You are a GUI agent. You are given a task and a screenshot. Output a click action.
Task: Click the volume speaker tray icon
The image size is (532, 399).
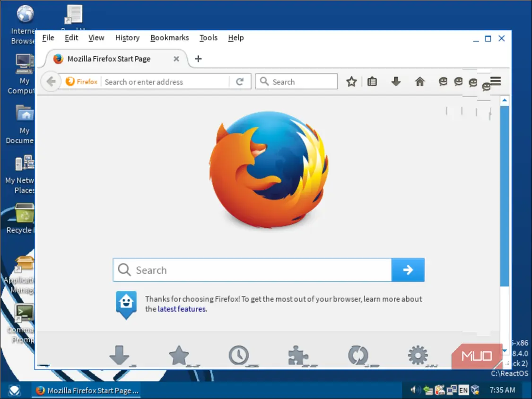point(415,390)
